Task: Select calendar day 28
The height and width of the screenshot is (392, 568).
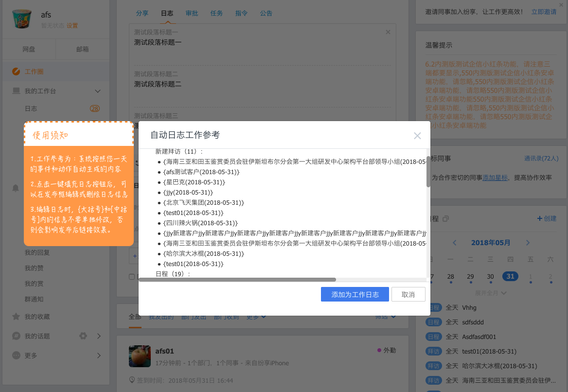Action: point(451,277)
